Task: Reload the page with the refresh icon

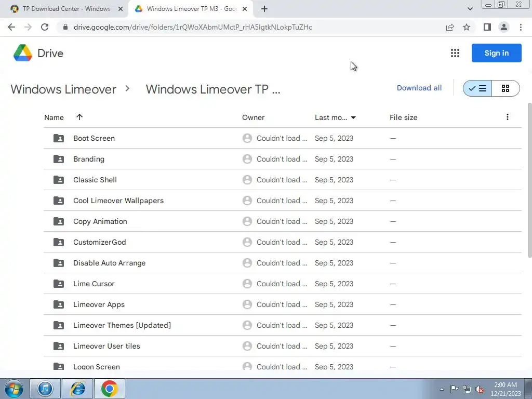Action: pyautogui.click(x=45, y=27)
